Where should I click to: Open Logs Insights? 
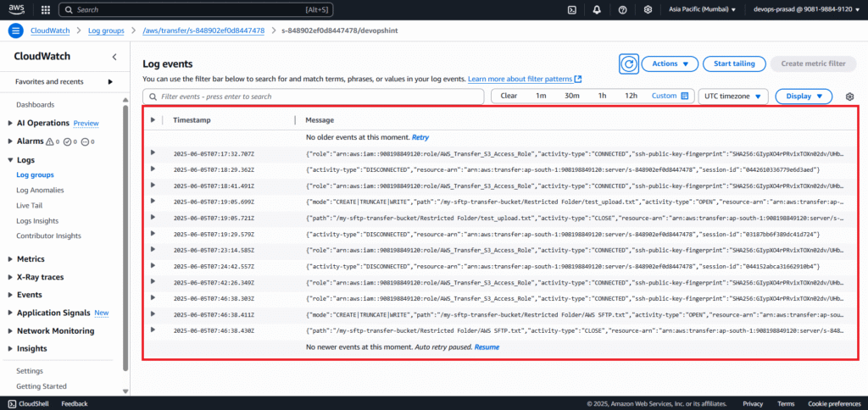pyautogui.click(x=37, y=221)
